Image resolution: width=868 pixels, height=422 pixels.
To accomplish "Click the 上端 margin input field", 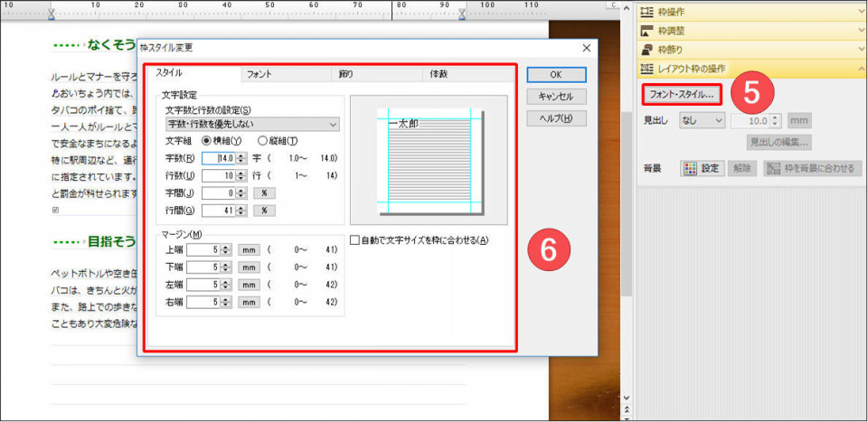I will (x=203, y=250).
